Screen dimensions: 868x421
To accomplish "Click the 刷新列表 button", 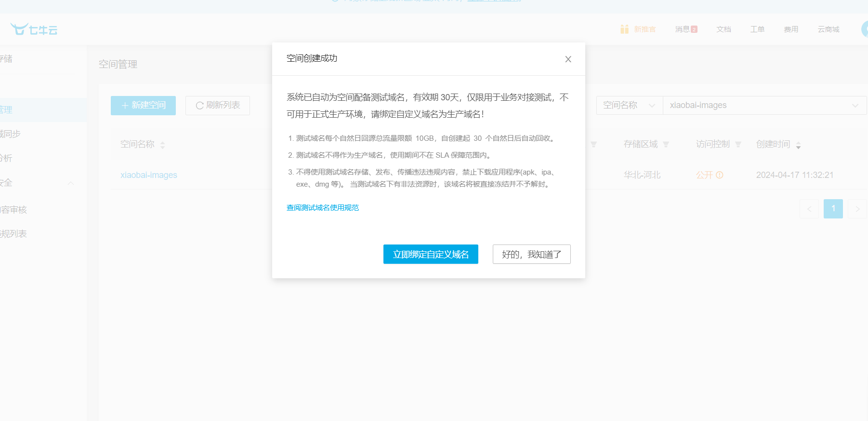I will coord(218,106).
